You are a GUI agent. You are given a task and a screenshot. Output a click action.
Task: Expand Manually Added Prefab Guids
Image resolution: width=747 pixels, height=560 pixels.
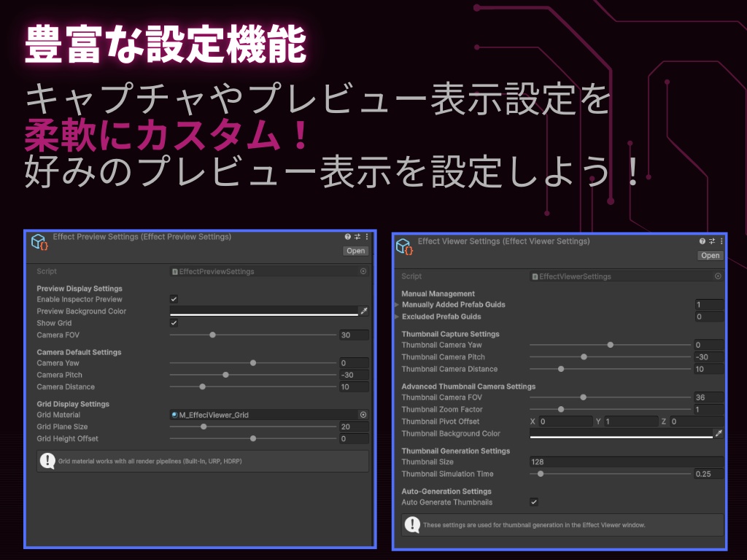click(396, 305)
